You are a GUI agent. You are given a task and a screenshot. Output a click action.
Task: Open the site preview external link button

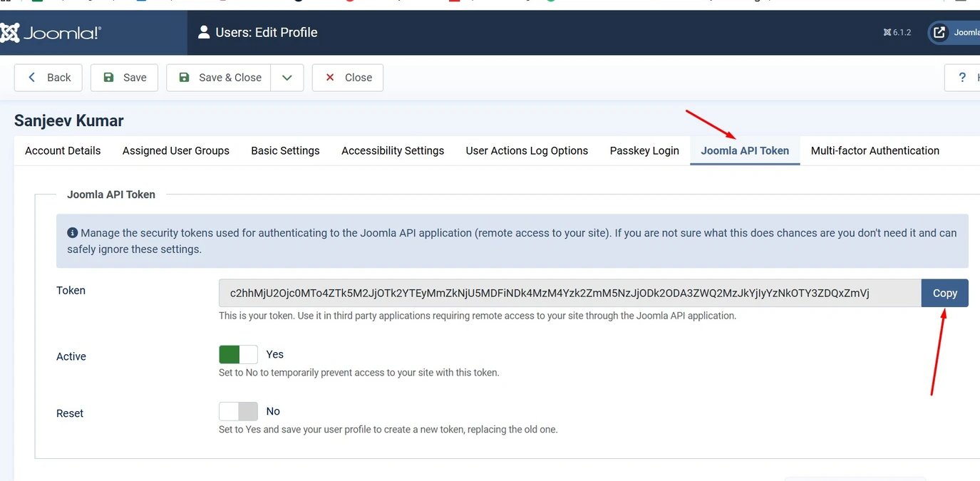pyautogui.click(x=954, y=32)
